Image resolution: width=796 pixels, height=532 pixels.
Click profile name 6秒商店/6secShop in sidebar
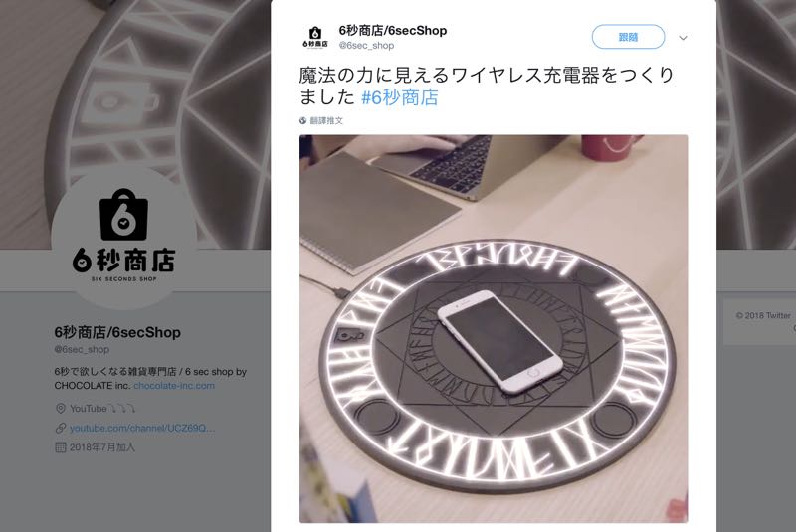[x=117, y=333]
